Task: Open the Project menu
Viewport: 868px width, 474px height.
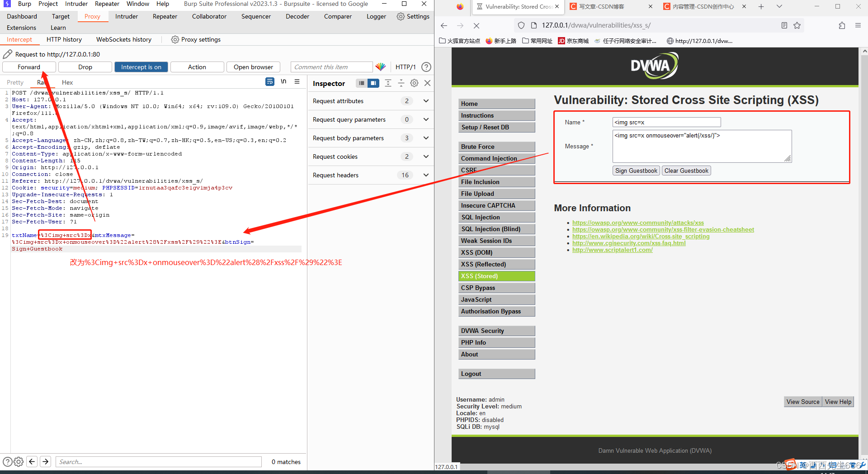Action: (x=48, y=4)
